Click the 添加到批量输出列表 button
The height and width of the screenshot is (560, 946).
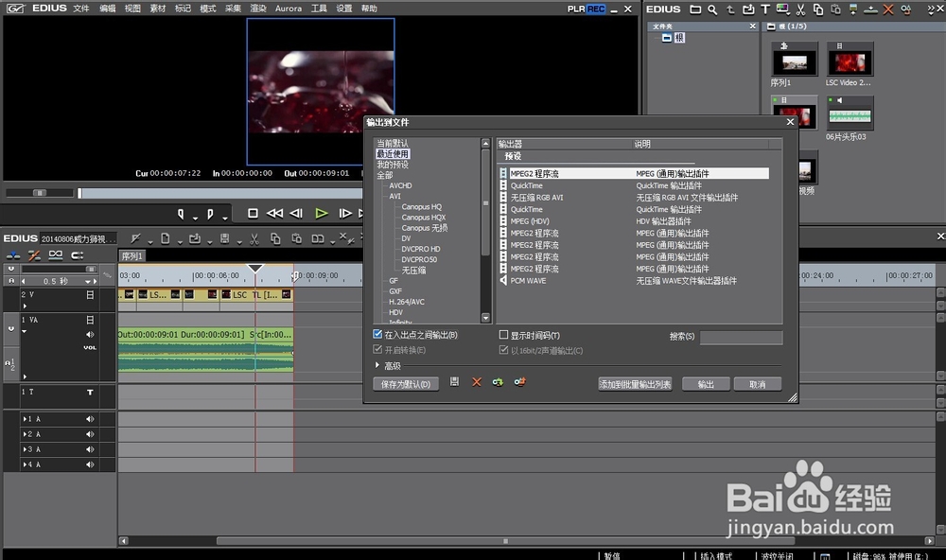635,384
